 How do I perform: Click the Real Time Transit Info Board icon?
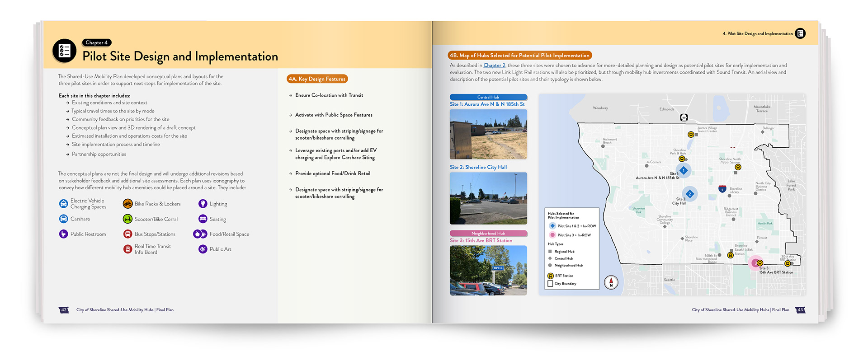[128, 249]
